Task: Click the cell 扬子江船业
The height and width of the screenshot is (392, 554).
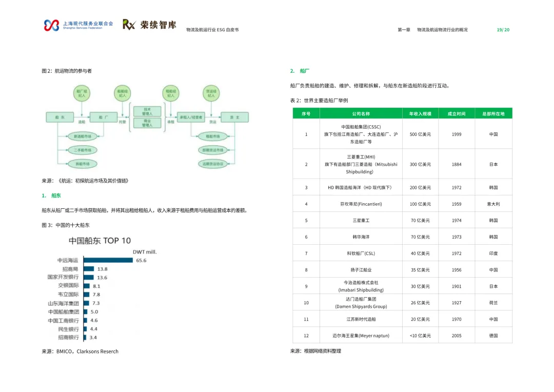Action: coord(361,270)
